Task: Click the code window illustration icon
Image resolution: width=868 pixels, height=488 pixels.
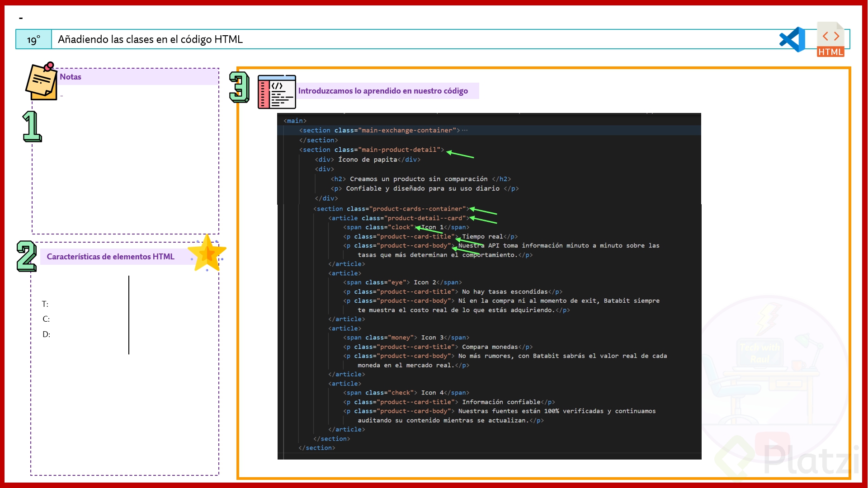Action: tap(277, 92)
